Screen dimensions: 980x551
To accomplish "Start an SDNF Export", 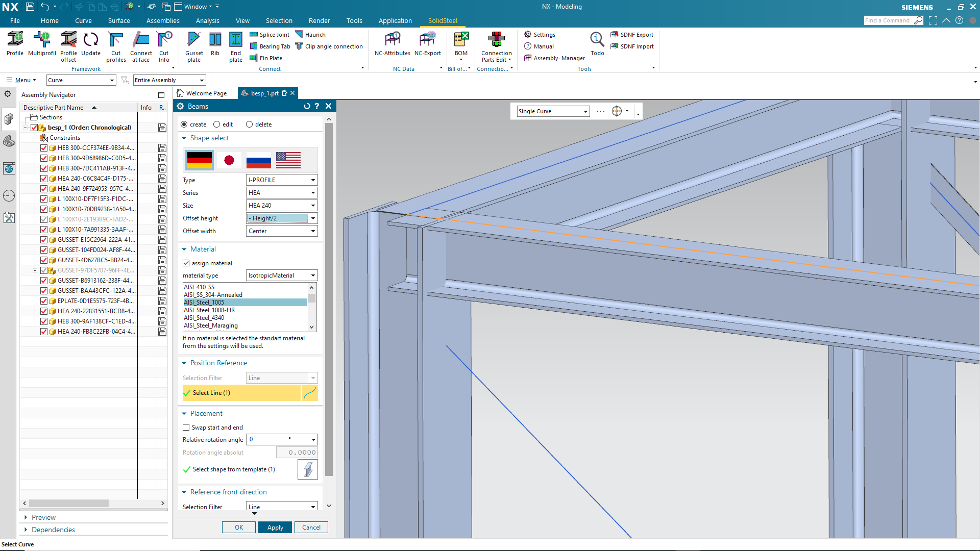I will [632, 34].
